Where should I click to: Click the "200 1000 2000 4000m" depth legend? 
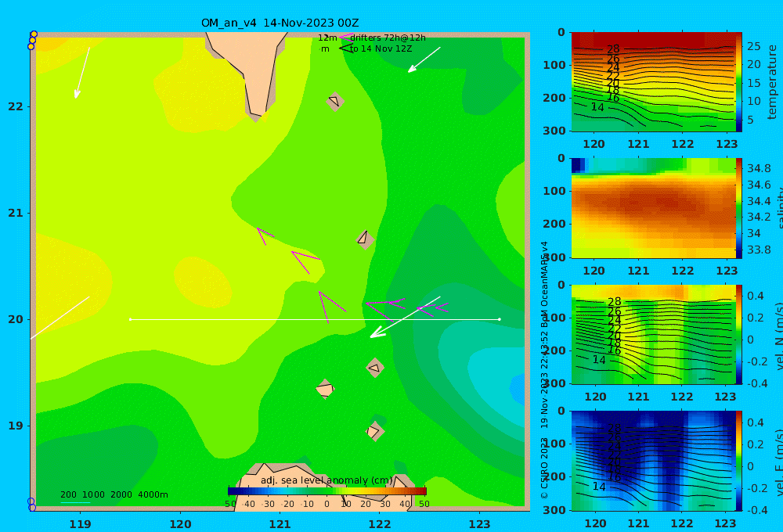point(114,494)
